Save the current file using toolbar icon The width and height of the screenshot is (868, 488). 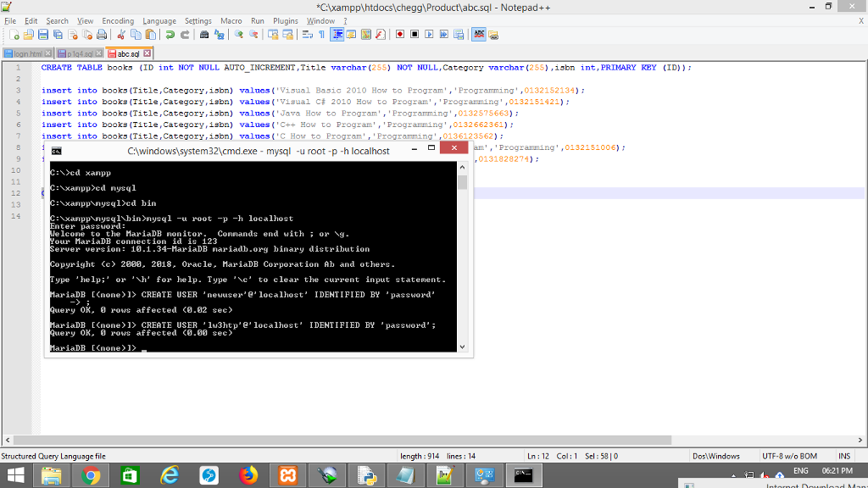click(43, 35)
